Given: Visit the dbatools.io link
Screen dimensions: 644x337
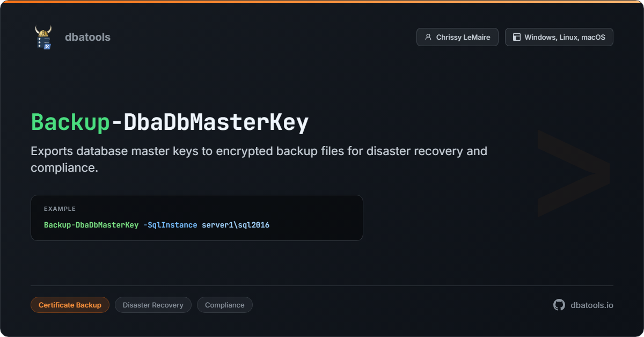Looking at the screenshot, I should point(591,305).
